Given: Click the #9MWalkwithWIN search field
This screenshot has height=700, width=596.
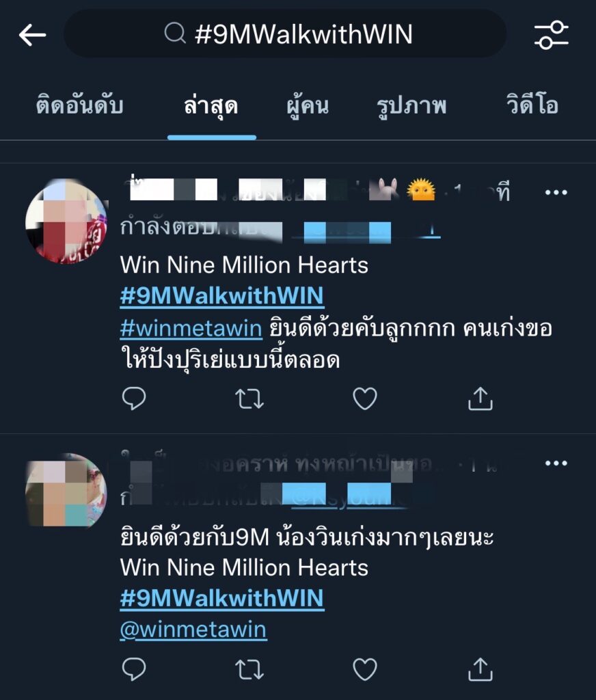Looking at the screenshot, I should 285,34.
